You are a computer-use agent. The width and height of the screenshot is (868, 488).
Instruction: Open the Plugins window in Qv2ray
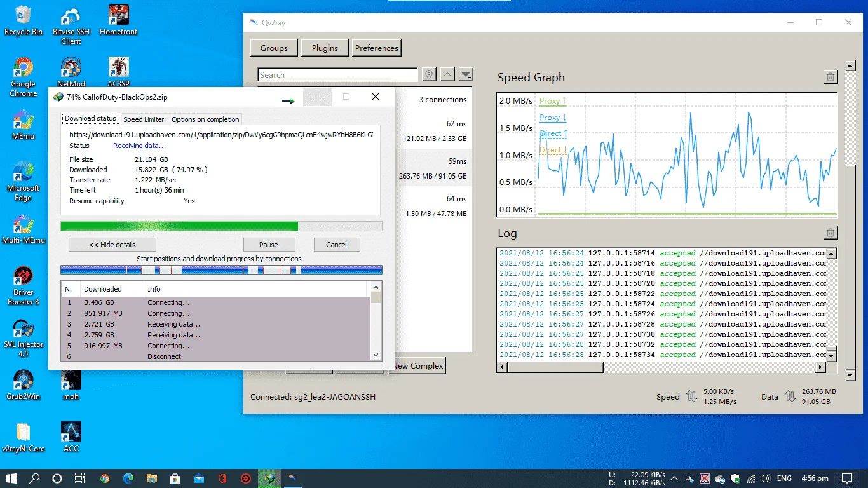point(325,48)
